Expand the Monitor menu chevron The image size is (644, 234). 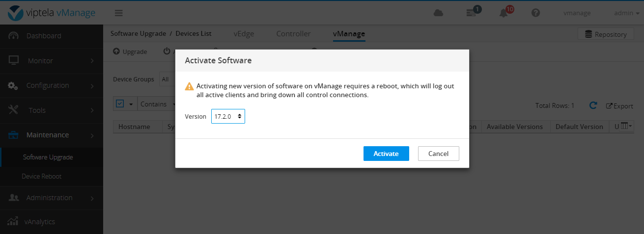point(92,61)
